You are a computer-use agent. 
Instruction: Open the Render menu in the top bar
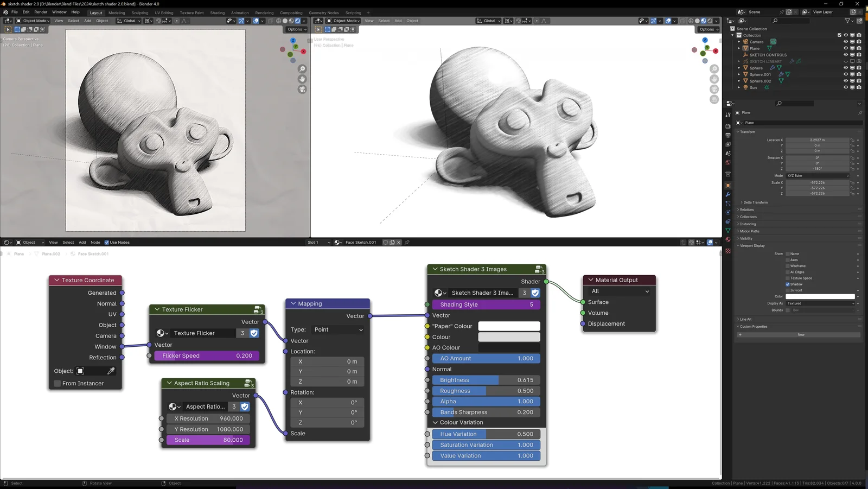(x=41, y=12)
